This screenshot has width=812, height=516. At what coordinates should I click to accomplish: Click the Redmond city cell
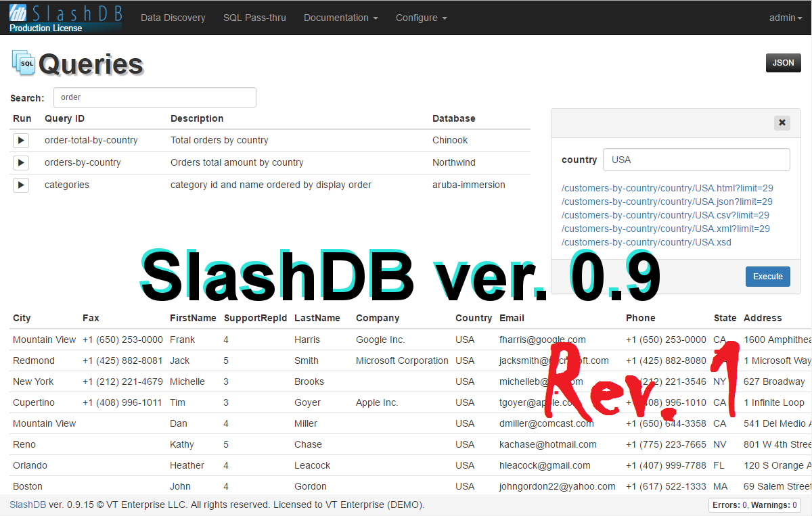tap(34, 360)
